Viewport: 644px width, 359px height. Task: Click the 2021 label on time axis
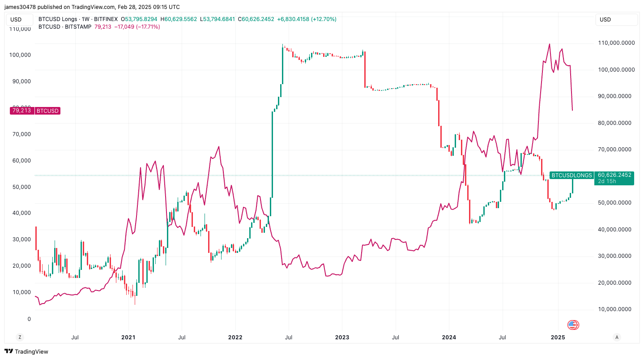tap(128, 337)
